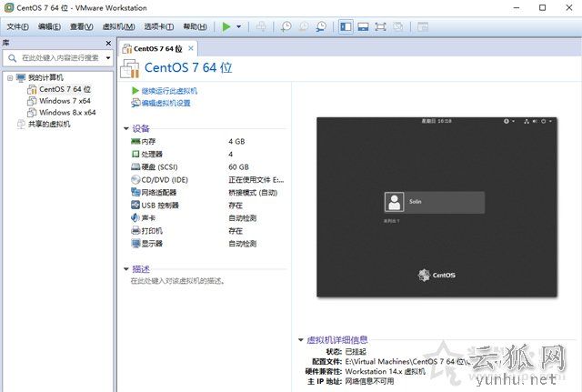Screen dimensions: 582x392
Task: Click the 显示器 display icon
Action: coord(135,244)
